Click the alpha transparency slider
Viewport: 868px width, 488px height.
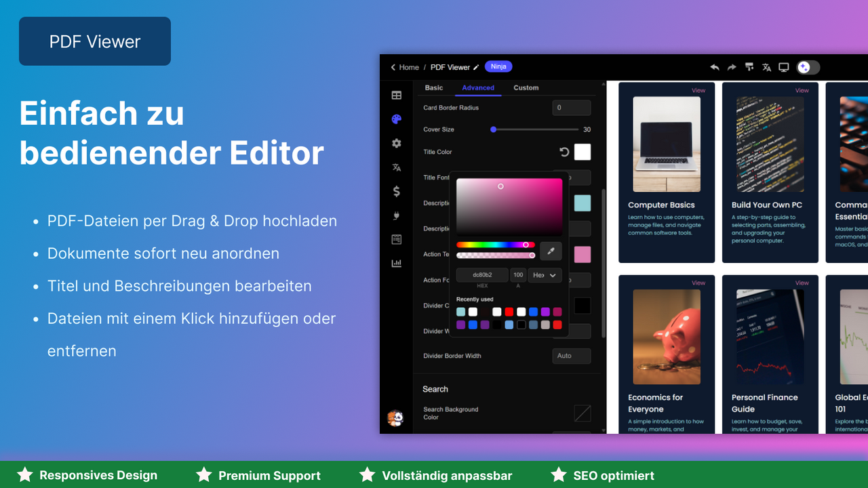[x=496, y=256]
